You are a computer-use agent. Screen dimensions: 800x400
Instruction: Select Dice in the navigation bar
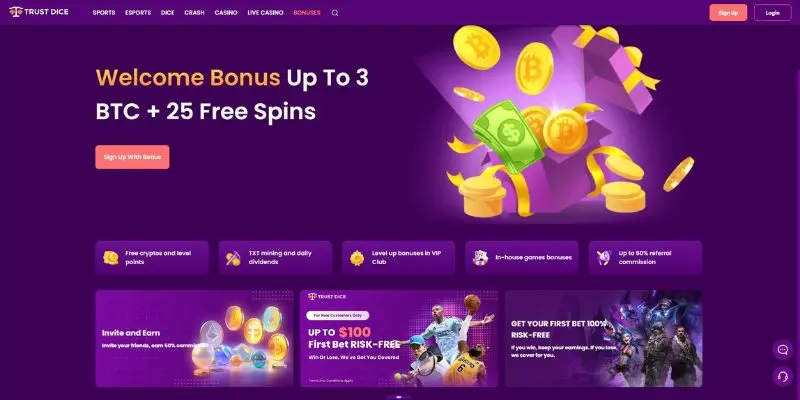click(168, 13)
